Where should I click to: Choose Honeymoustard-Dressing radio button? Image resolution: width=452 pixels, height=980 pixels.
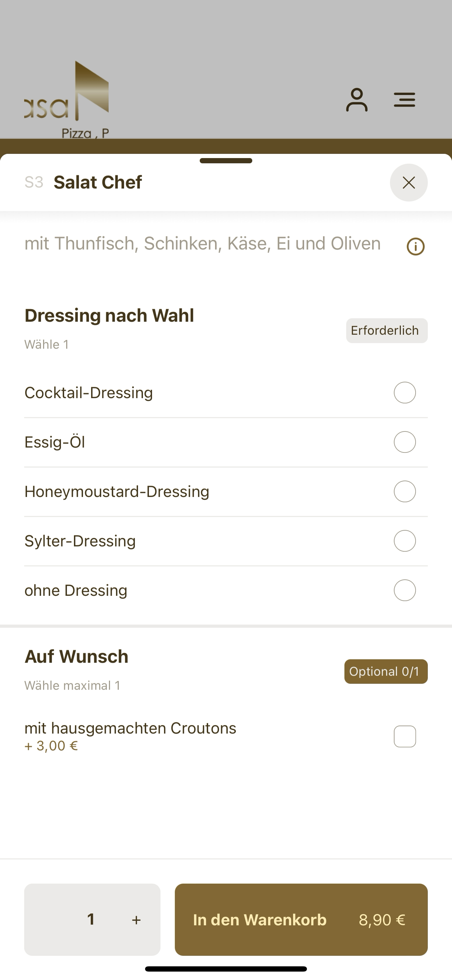404,491
